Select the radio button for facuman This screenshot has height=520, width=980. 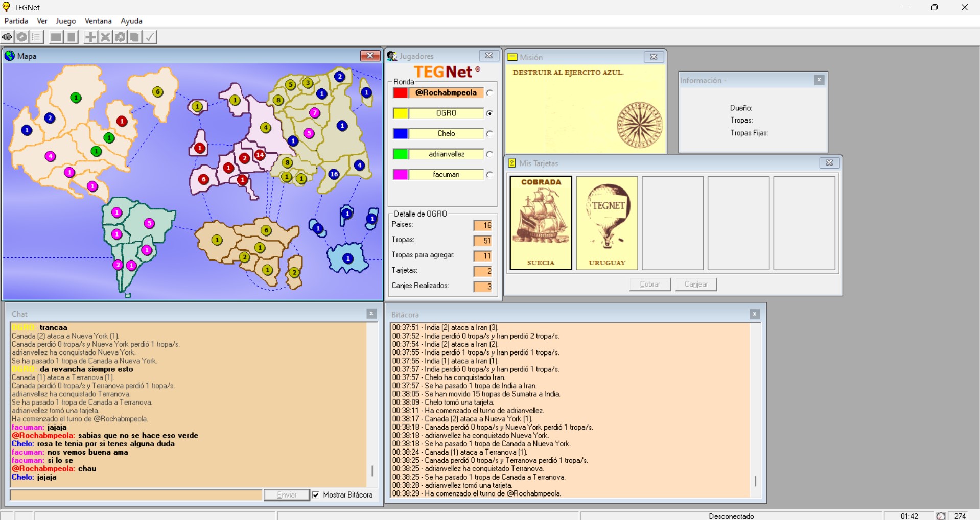click(489, 175)
